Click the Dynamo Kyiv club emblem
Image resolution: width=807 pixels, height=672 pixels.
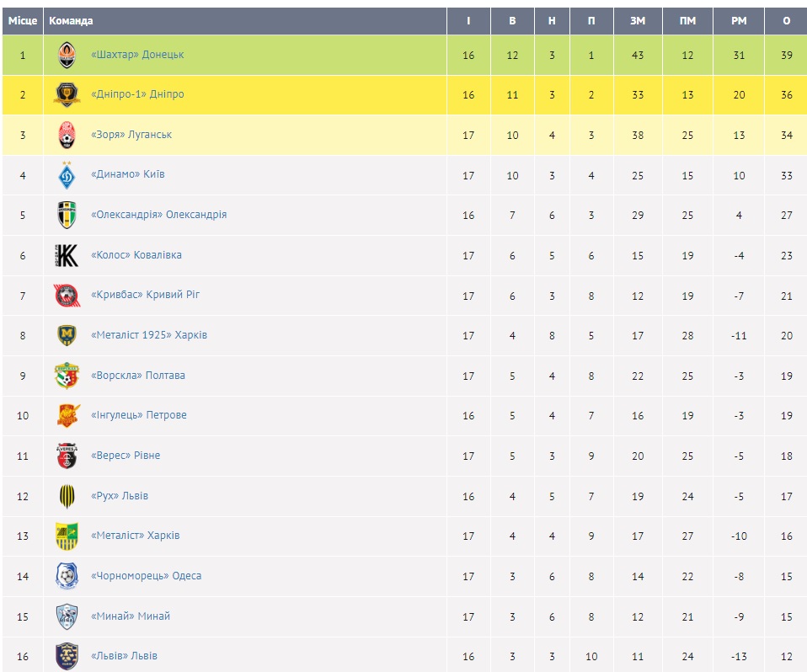tap(67, 176)
